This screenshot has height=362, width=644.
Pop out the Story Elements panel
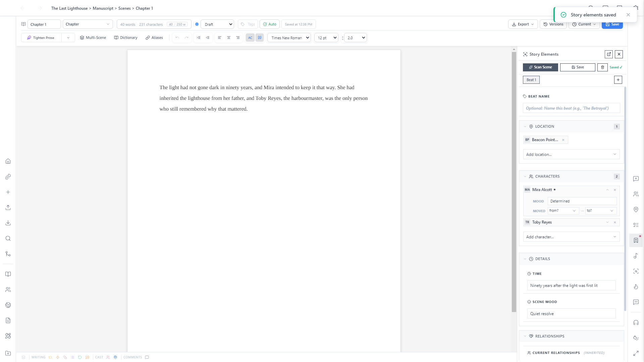pyautogui.click(x=609, y=54)
